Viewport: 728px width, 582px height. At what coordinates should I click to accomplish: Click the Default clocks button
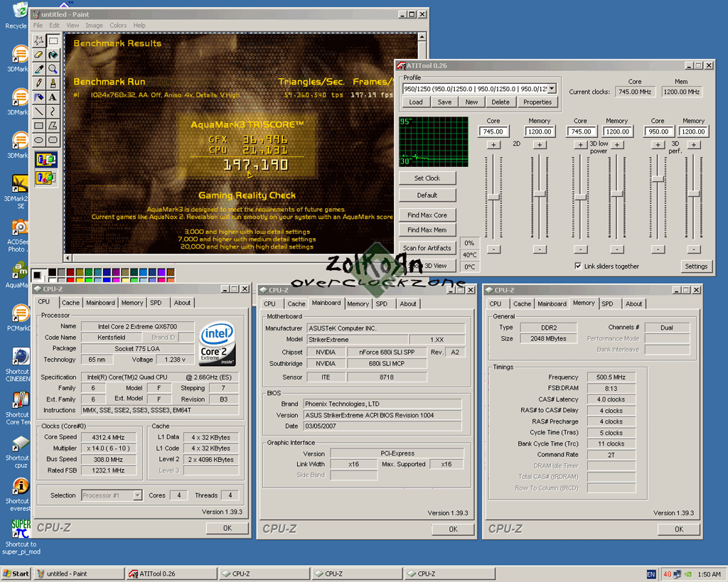427,195
